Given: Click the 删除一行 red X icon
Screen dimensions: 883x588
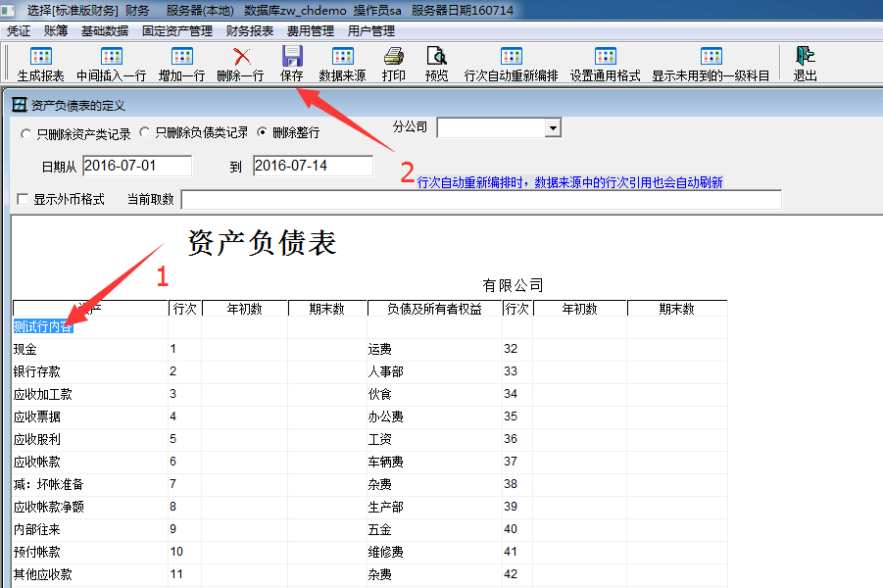Looking at the screenshot, I should click(240, 57).
